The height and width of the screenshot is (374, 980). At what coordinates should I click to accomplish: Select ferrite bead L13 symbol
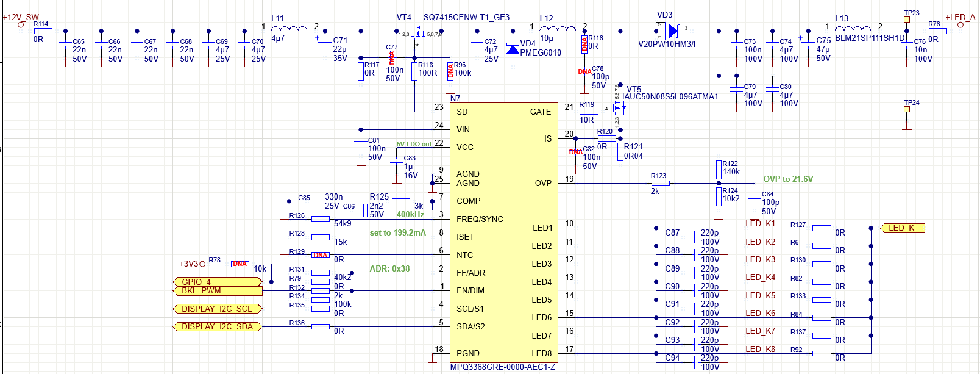[852, 27]
